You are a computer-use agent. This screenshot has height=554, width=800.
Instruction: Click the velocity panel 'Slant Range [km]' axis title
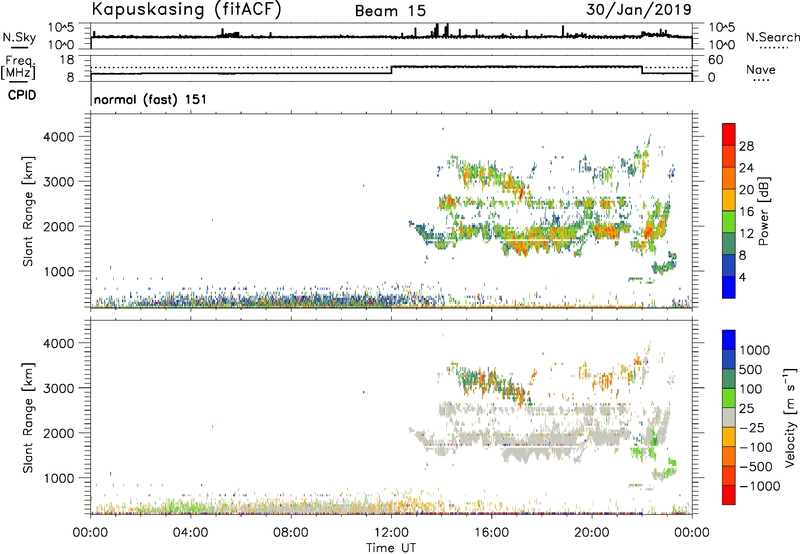coord(28,417)
